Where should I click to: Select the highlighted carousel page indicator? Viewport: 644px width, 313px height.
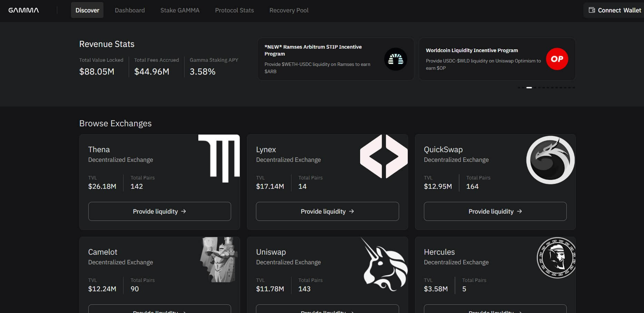[529, 88]
